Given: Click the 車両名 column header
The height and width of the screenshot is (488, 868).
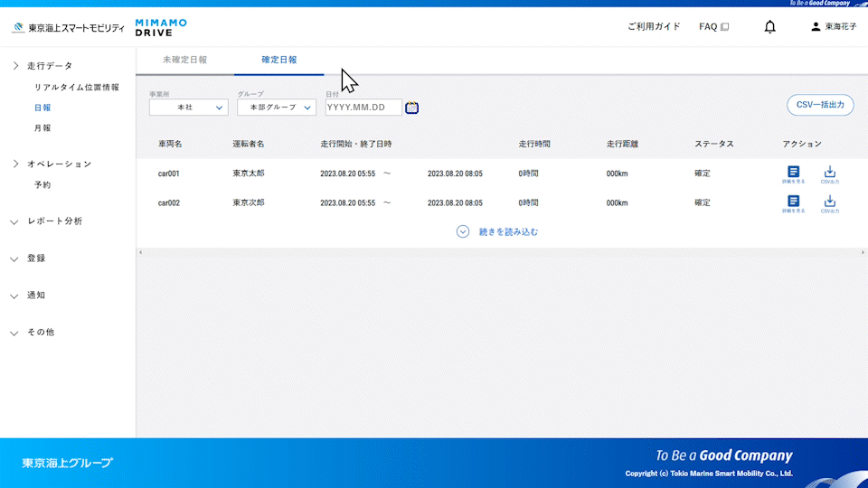Looking at the screenshot, I should (x=170, y=144).
